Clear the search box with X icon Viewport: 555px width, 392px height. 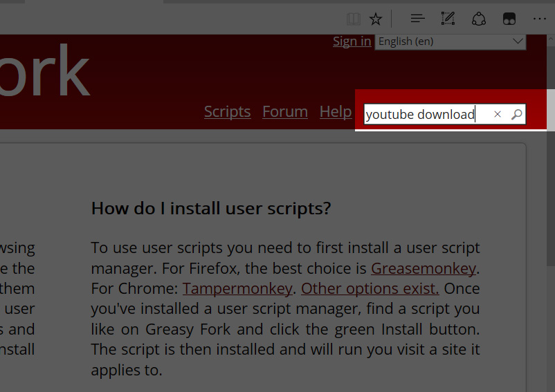point(498,114)
